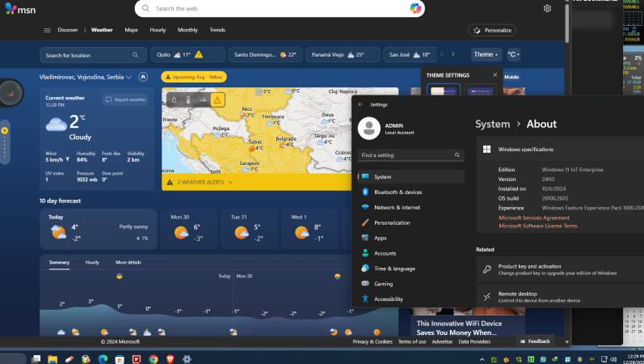Viewport: 644px width, 364px height.
Task: Open the MSN hamburger menu
Action: [x=47, y=30]
